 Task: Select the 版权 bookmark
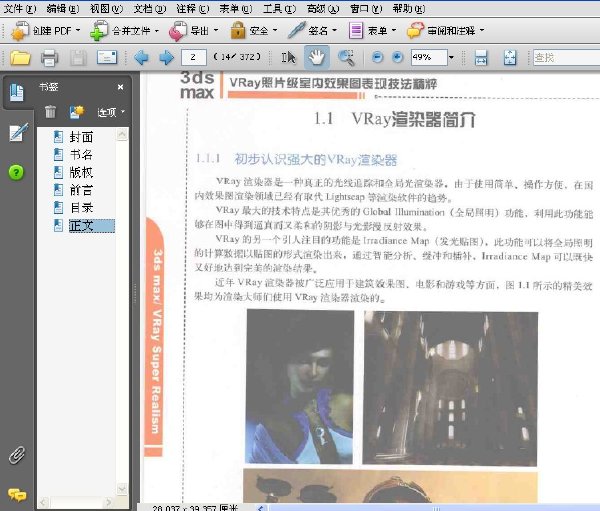point(81,172)
